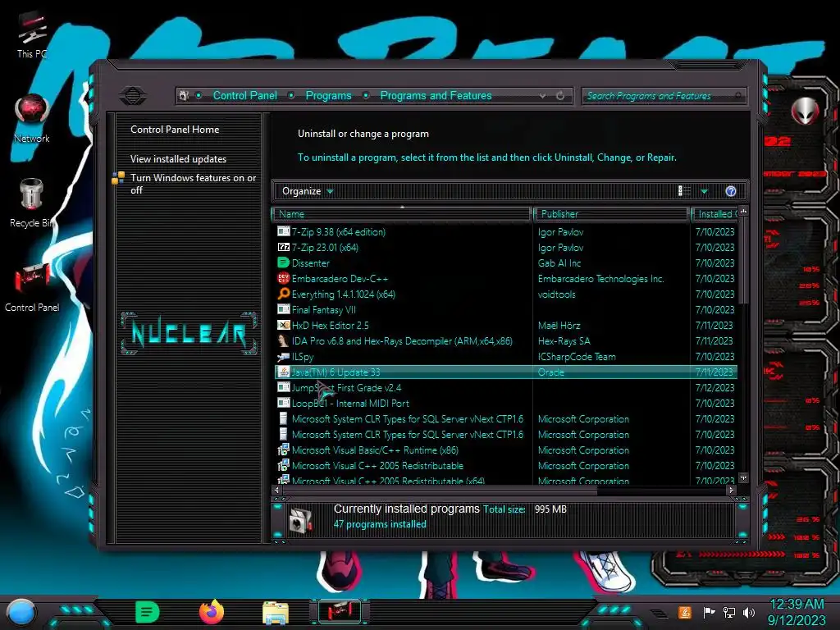The image size is (840, 630).
Task: Sort the list by Publisher column
Action: 611,214
